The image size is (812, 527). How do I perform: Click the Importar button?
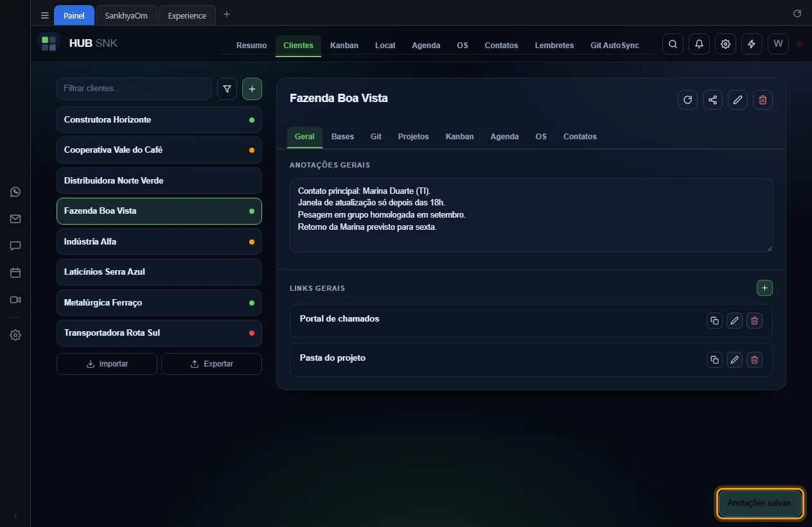107,364
